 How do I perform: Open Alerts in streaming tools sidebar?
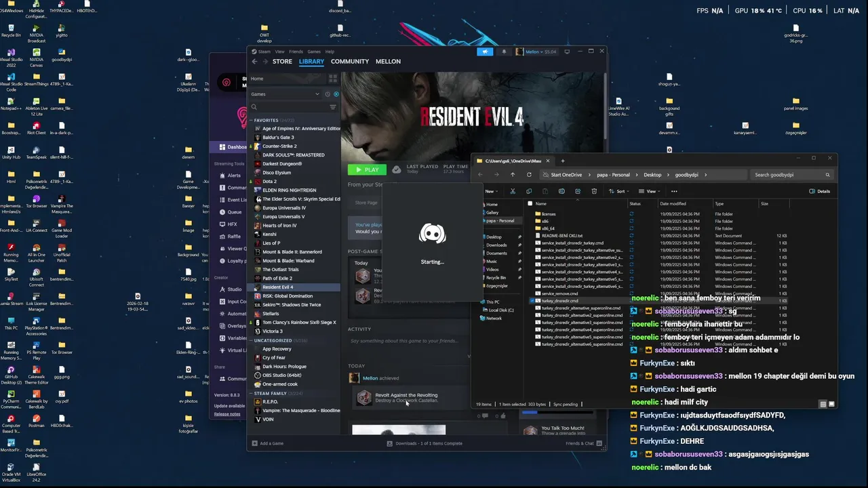point(231,176)
